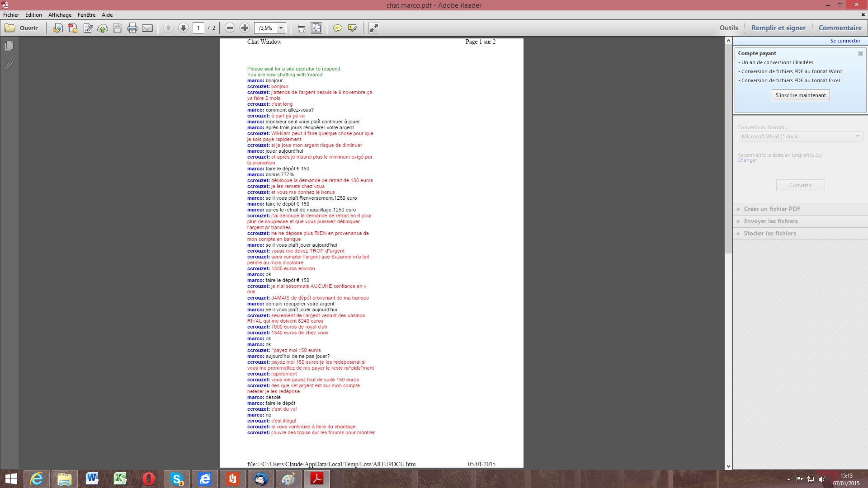Open Paint in the taskbar

point(288,479)
